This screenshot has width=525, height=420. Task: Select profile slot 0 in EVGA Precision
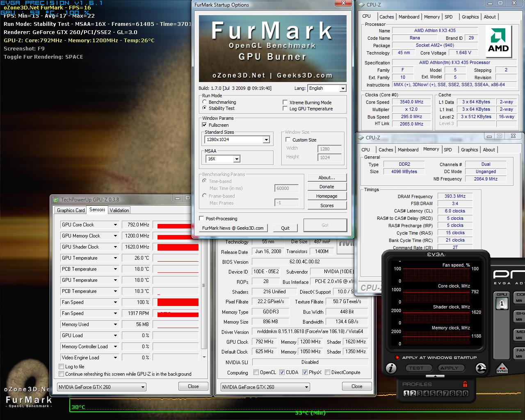coord(465,393)
